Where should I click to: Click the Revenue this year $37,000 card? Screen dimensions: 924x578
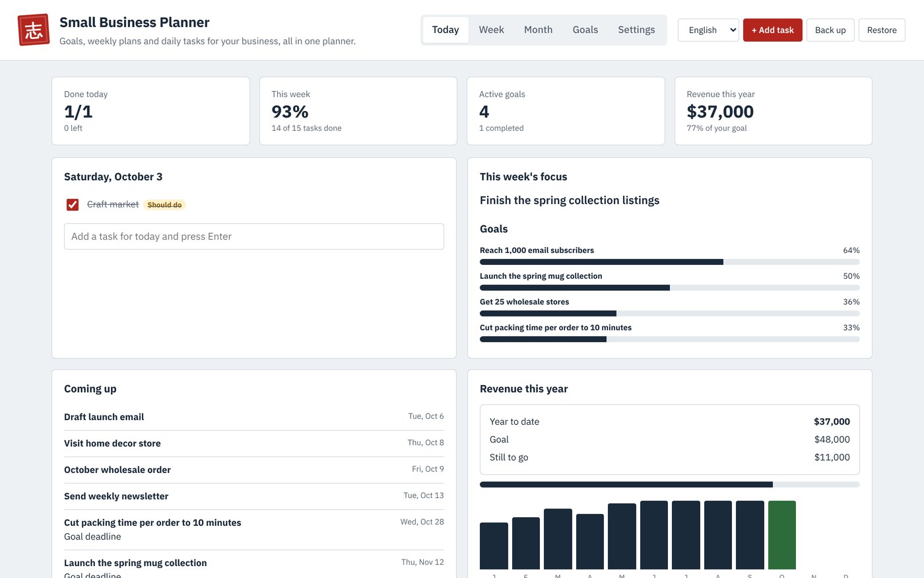[774, 111]
